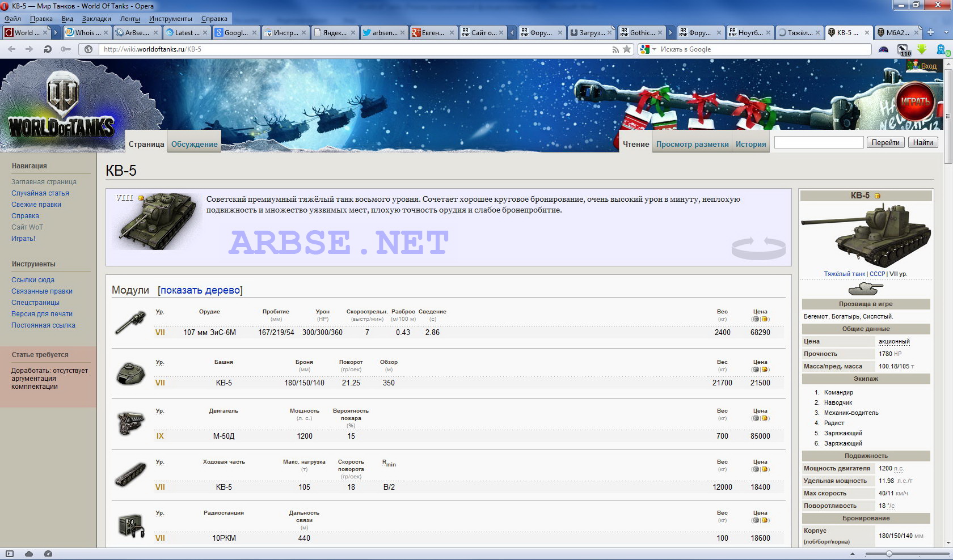This screenshot has height=560, width=953.
Task: Click the KV-5 tank thumbnail in summary
Action: point(157,221)
